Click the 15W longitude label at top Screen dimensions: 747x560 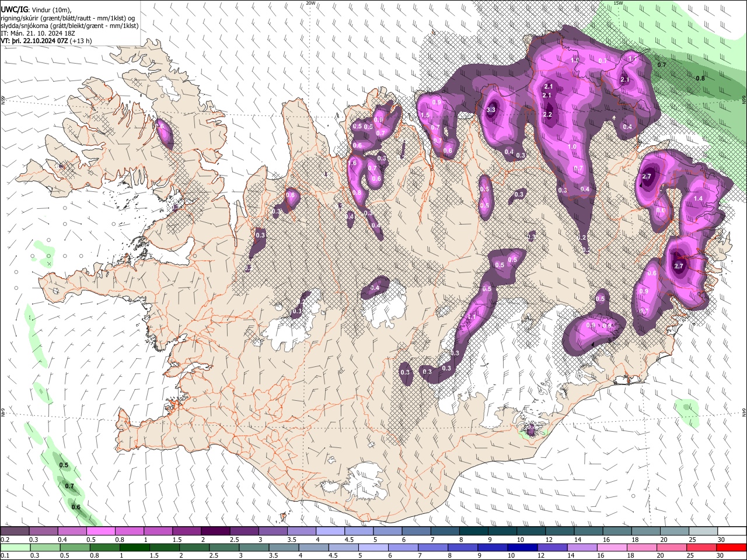click(618, 3)
